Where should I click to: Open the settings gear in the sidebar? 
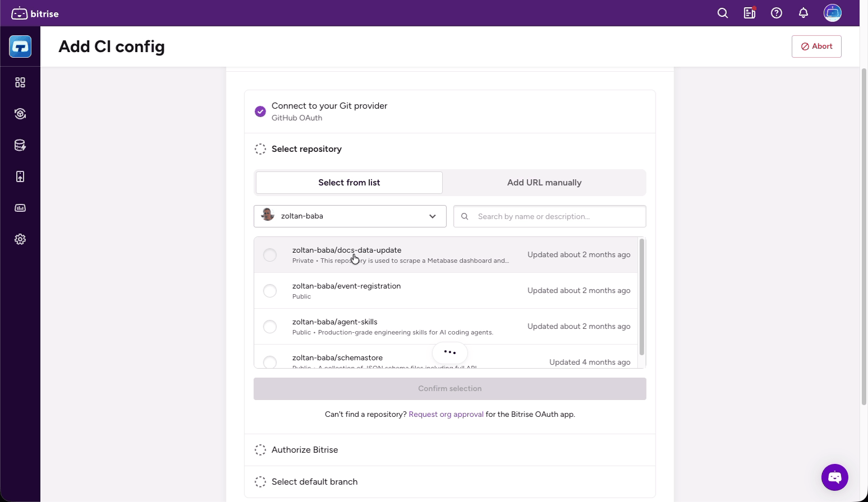(20, 239)
